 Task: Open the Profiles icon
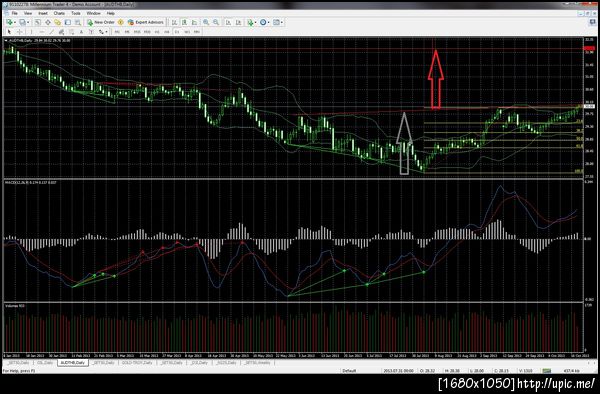[x=22, y=22]
